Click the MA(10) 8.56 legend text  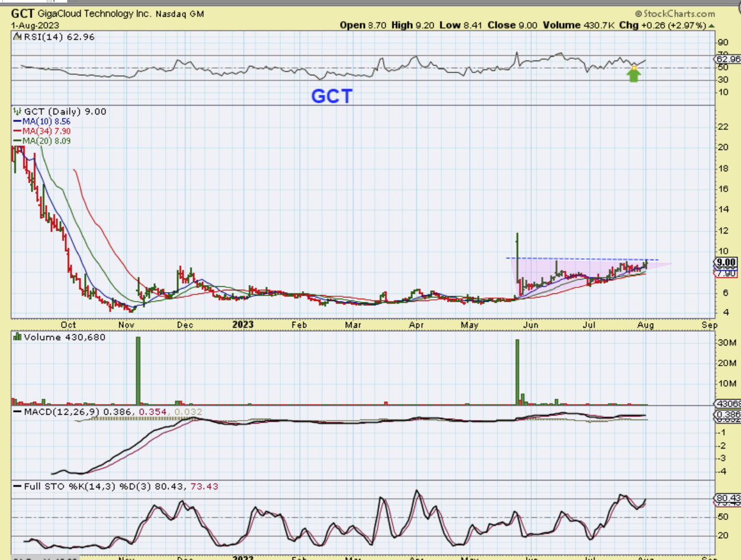pos(46,121)
